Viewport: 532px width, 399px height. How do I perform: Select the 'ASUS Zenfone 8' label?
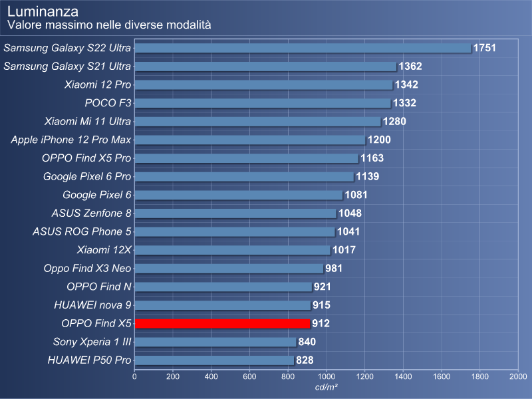[x=91, y=213]
